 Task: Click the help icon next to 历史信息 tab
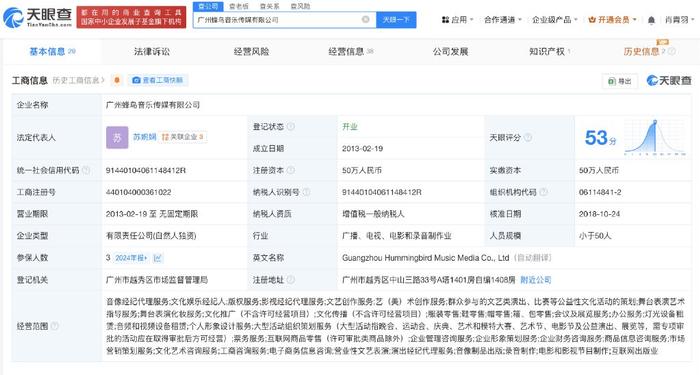tap(671, 51)
